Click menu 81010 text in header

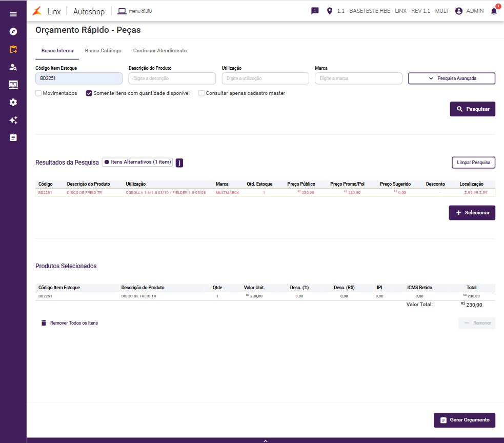tap(140, 11)
